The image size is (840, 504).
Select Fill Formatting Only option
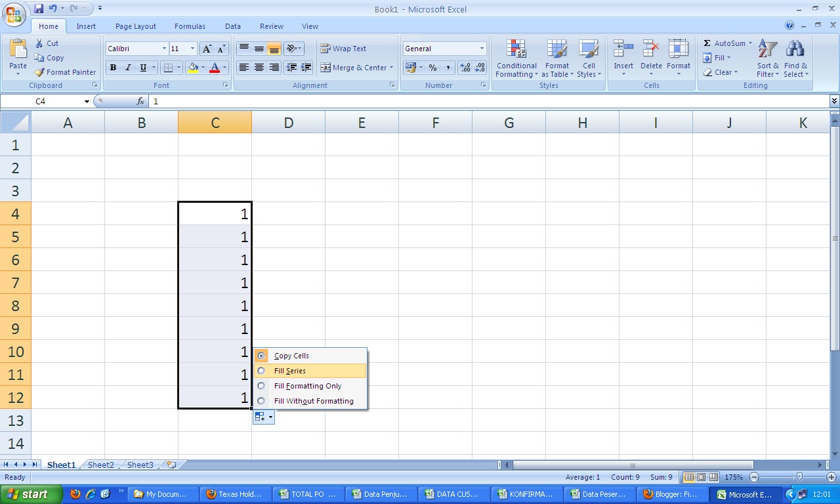pos(261,386)
